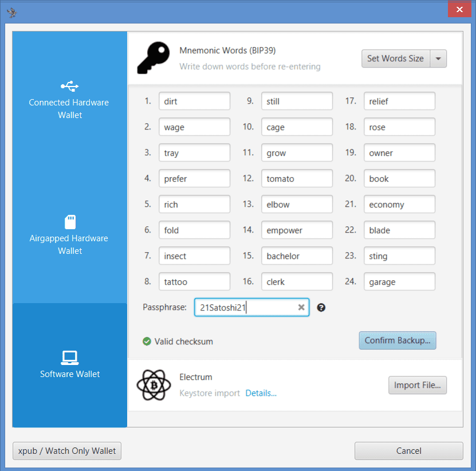
Task: Click word 21 field containing economy
Action: pyautogui.click(x=399, y=205)
